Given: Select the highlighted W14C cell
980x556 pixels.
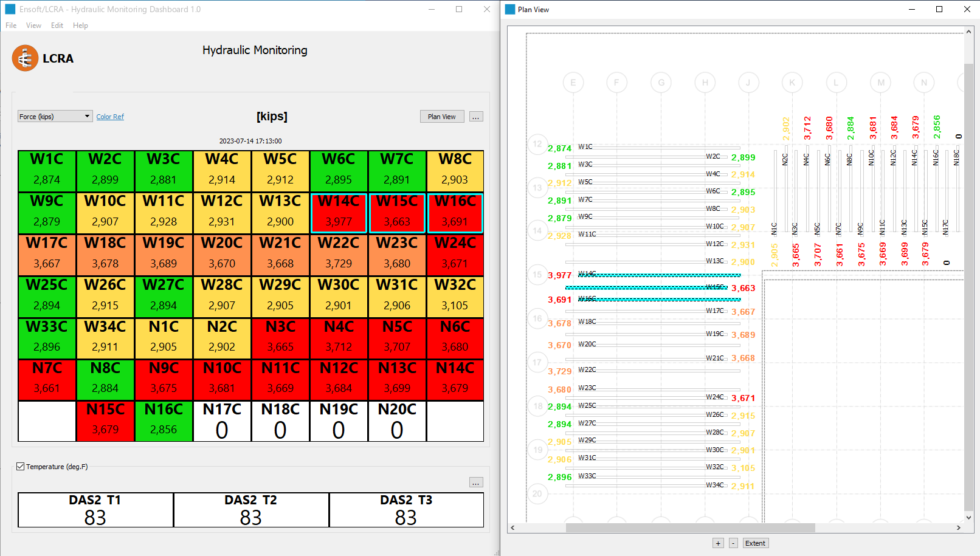Looking at the screenshot, I should coord(339,213).
